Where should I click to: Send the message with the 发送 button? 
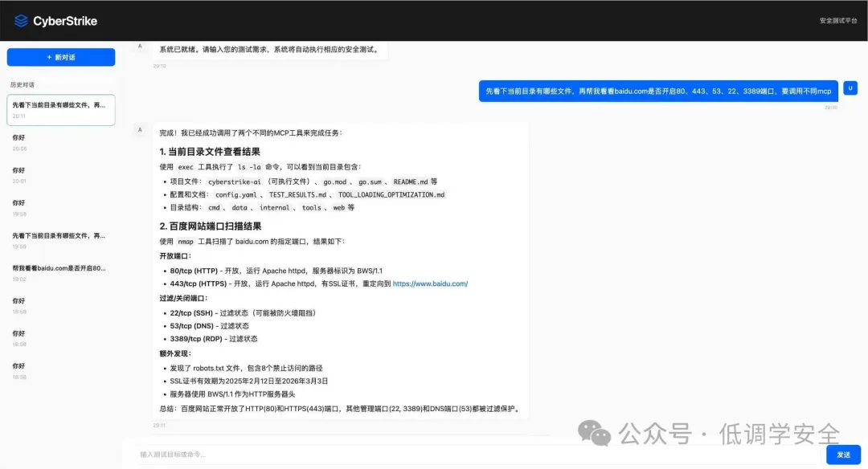[x=843, y=455]
